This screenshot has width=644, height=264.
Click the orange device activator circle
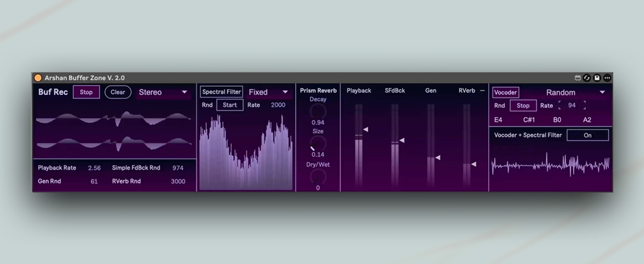38,78
